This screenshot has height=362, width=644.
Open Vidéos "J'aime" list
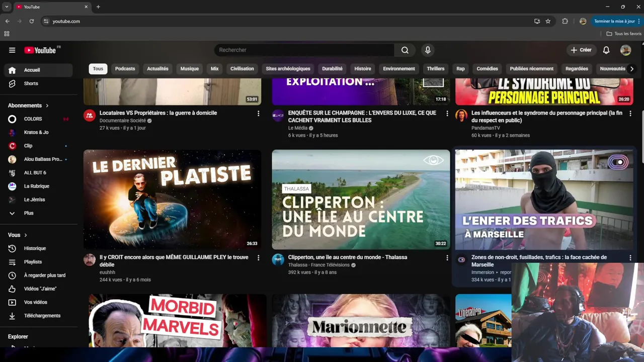38,289
